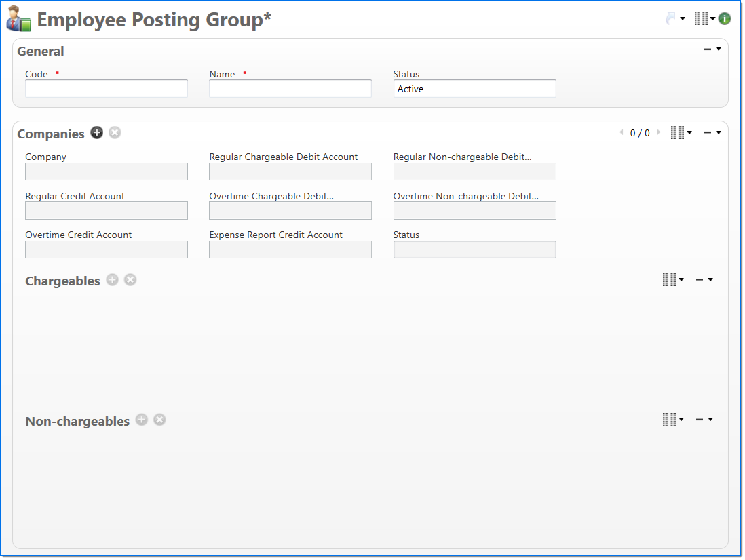745x560 pixels.
Task: Open Chargeables column layout dropdown
Action: [x=672, y=279]
